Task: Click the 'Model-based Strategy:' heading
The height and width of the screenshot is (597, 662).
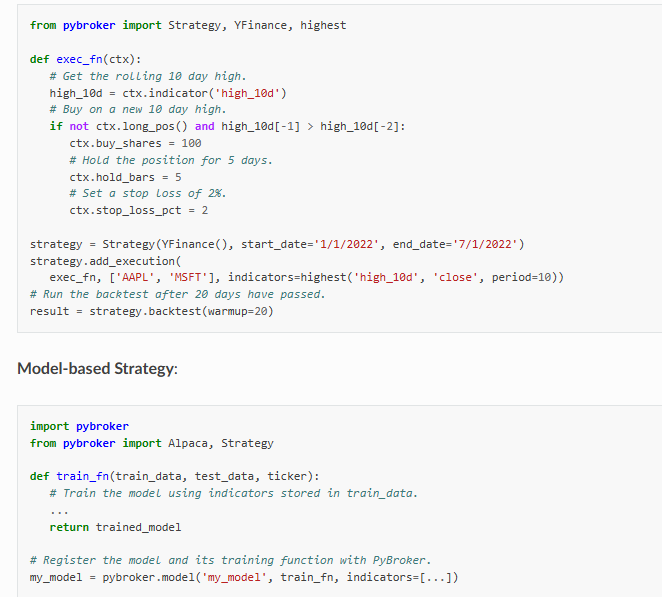Action: click(97, 369)
